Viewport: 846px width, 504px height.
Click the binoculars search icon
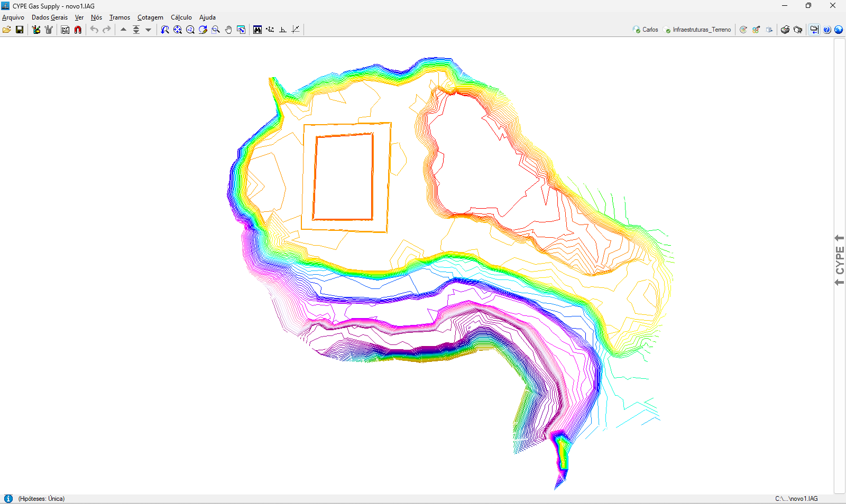click(x=258, y=30)
